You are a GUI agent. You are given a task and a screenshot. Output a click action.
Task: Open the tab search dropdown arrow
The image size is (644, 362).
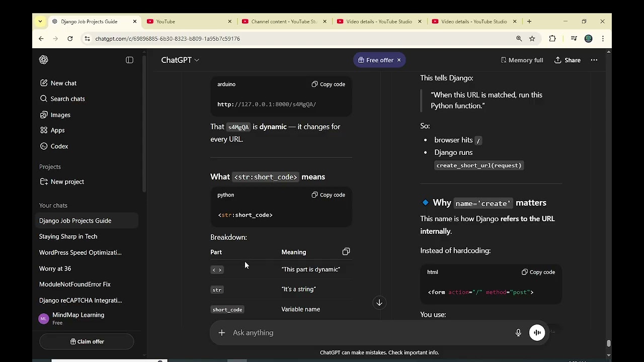coord(40,22)
